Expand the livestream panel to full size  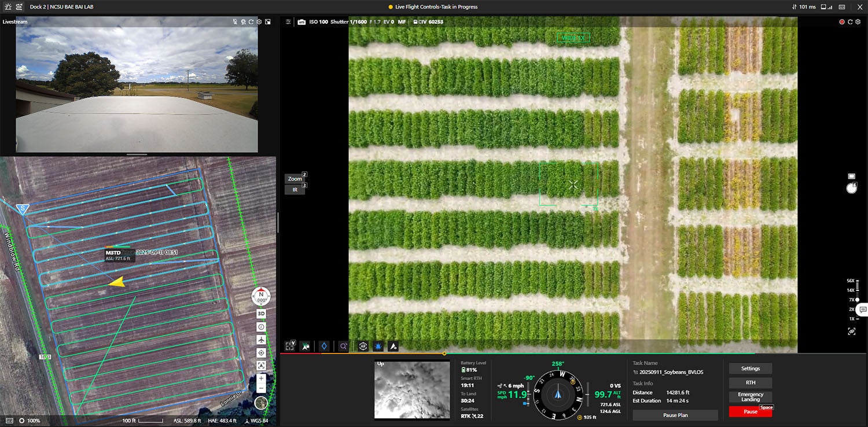[x=267, y=22]
